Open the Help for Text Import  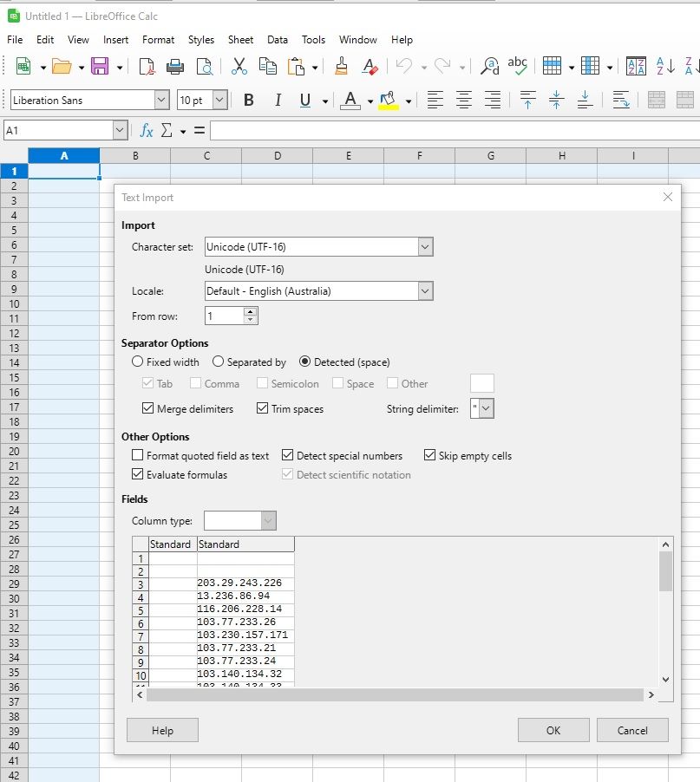click(x=161, y=730)
